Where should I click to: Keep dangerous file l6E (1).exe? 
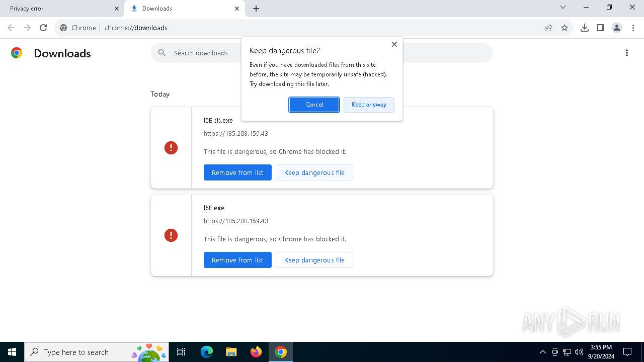314,172
